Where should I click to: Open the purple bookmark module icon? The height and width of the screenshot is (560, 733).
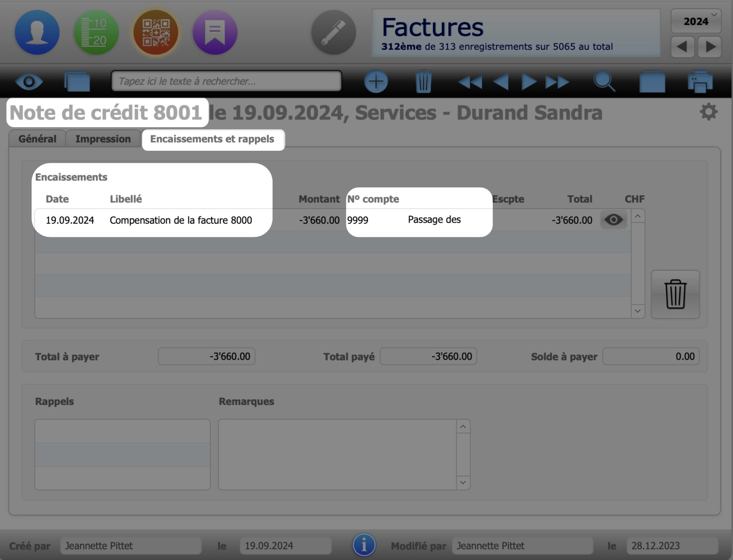point(215,33)
